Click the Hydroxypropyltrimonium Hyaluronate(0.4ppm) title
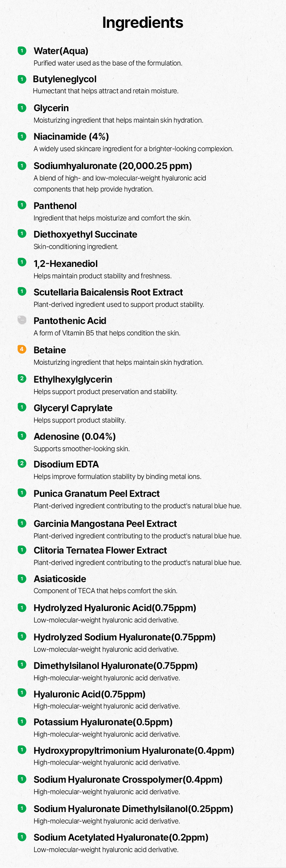This screenshot has width=286, height=868. 134,751
